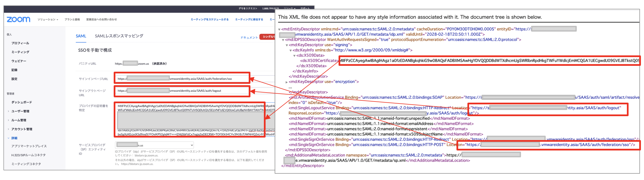Open the サービスプロバイダ エンティティID dropdown
The height and width of the screenshot is (180, 644).
(154, 145)
